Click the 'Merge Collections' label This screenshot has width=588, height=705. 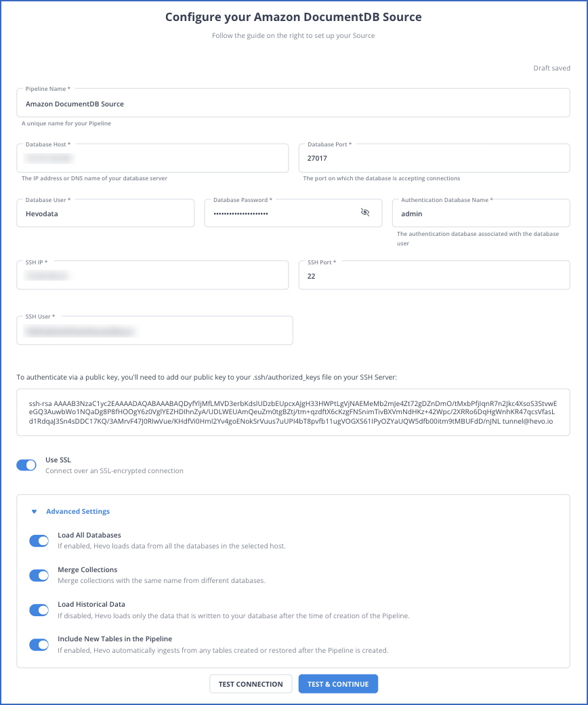[87, 569]
